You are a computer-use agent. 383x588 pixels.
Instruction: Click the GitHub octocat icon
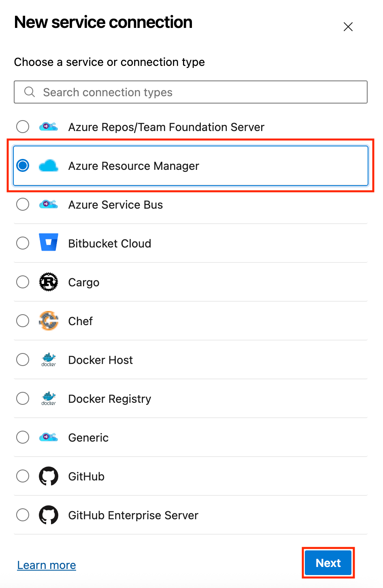48,476
